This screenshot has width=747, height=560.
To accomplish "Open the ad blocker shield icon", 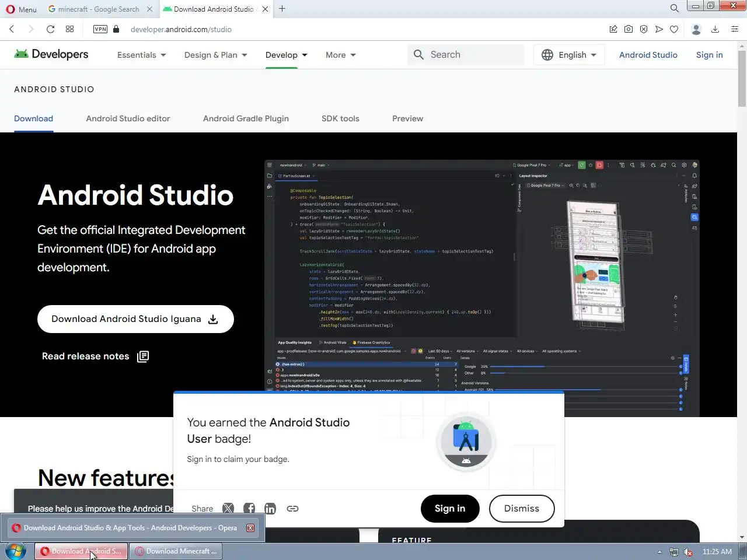I will click(644, 29).
